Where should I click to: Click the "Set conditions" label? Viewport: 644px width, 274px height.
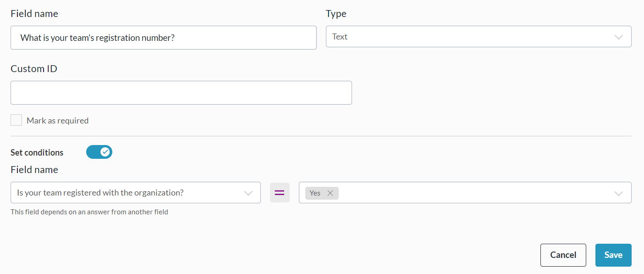pos(37,152)
